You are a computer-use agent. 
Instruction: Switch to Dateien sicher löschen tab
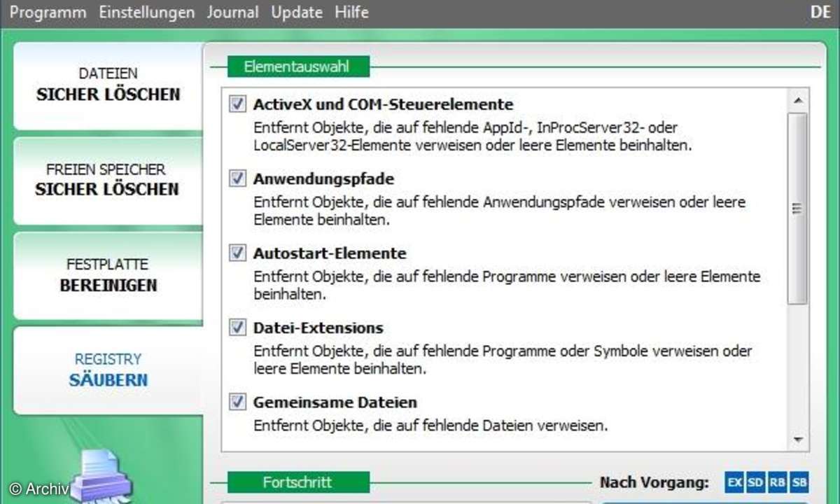click(108, 85)
